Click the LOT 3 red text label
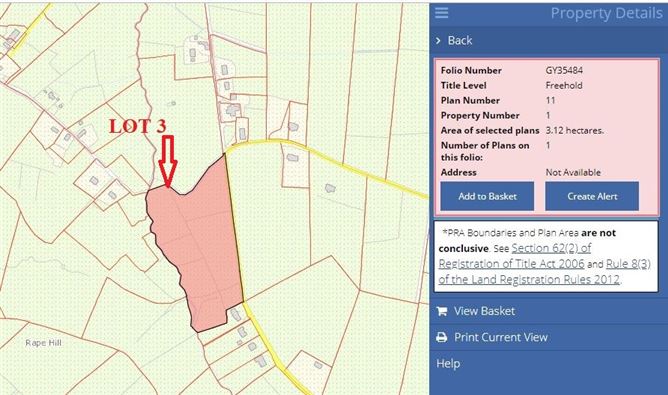Image resolution: width=668 pixels, height=395 pixels. tap(137, 126)
